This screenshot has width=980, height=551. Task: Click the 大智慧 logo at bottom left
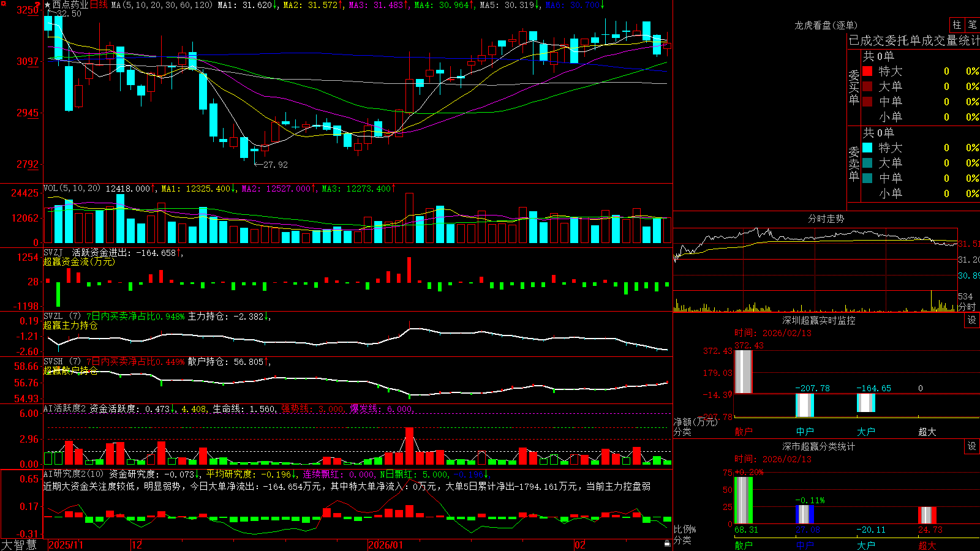pyautogui.click(x=19, y=545)
